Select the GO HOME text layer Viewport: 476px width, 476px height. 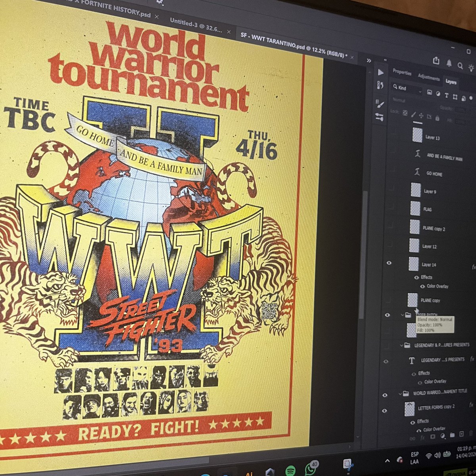tap(435, 173)
